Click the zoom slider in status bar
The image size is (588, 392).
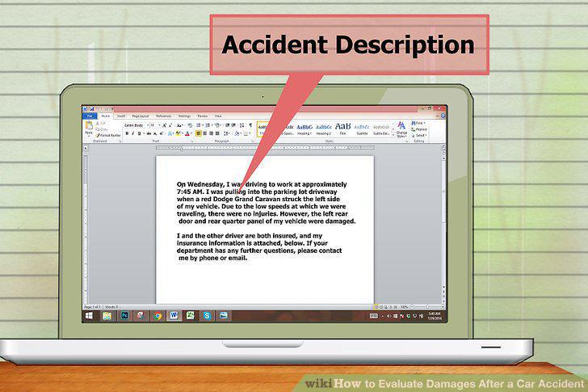coord(427,307)
